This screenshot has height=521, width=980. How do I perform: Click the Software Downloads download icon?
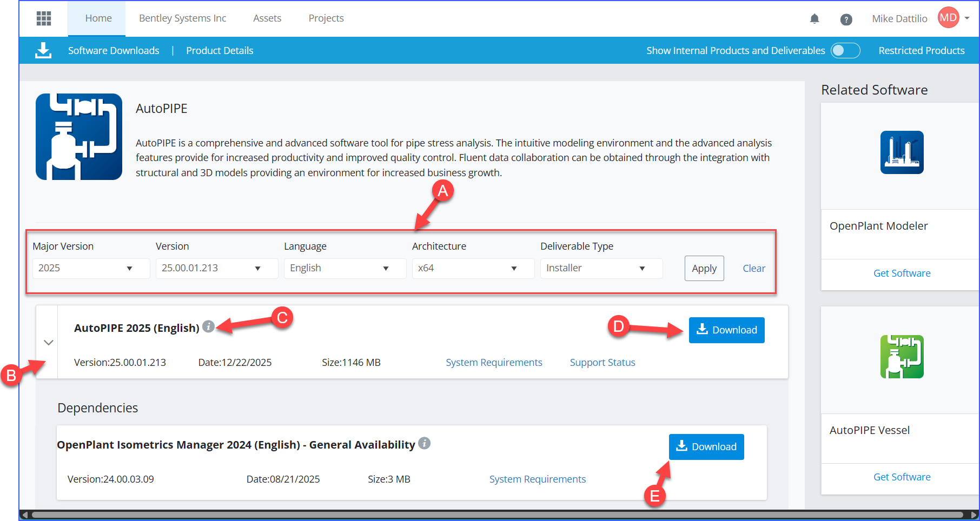pos(43,50)
